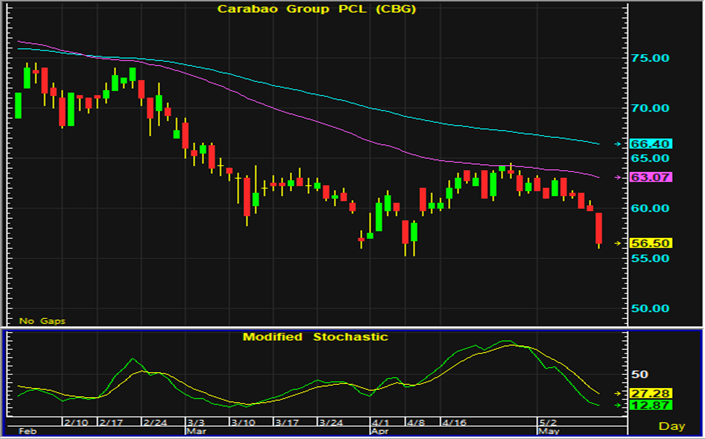Click the 2/17 date marker

pos(110,423)
